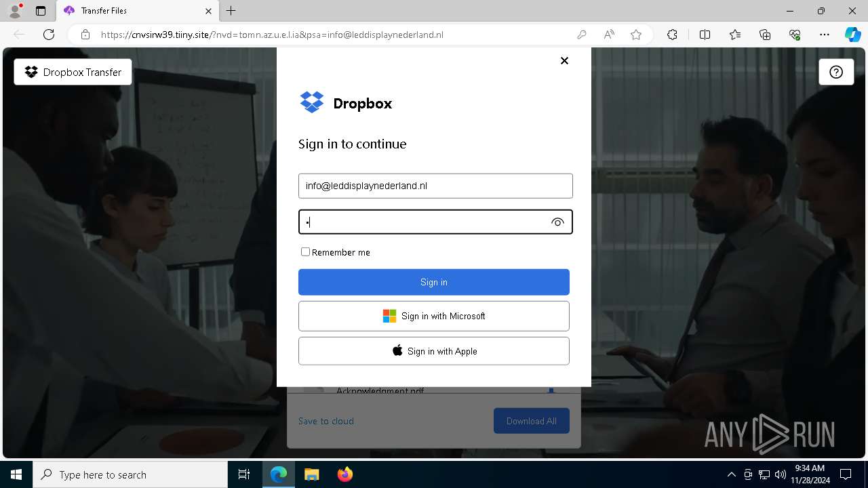Click Save to cloud link

(326, 421)
